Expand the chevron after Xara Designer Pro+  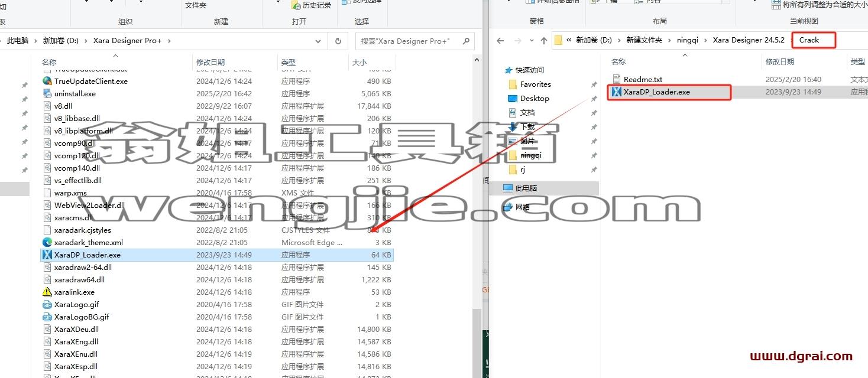point(169,41)
